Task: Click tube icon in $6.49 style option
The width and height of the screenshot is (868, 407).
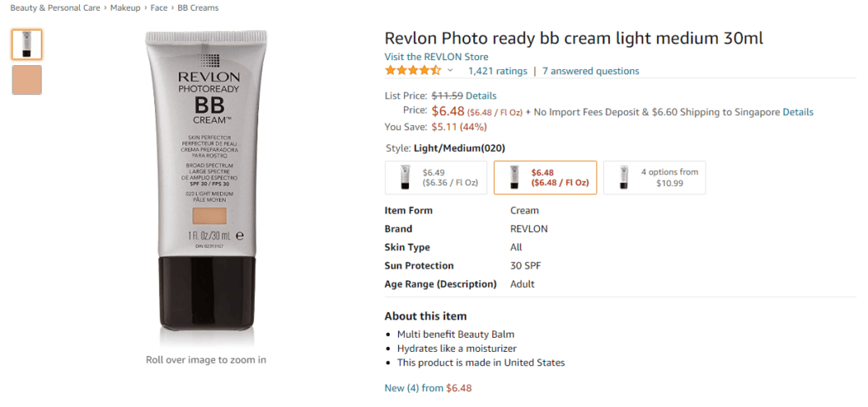Action: 407,178
